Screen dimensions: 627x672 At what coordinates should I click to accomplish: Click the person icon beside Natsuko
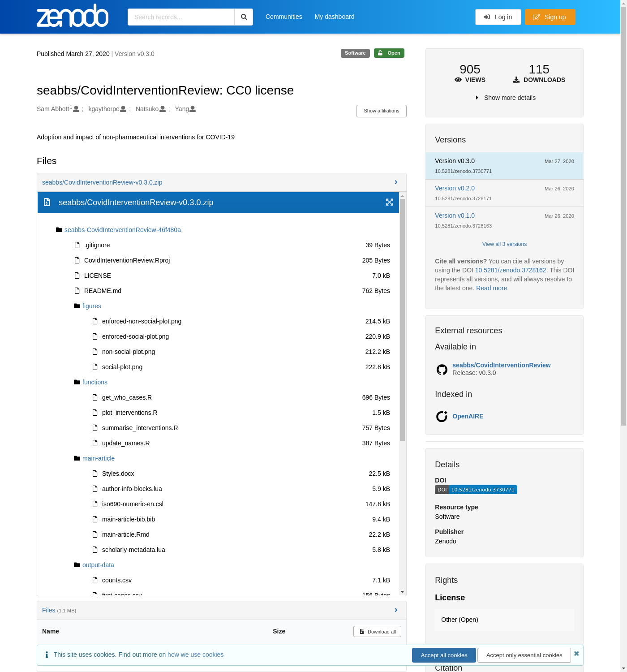coord(163,109)
